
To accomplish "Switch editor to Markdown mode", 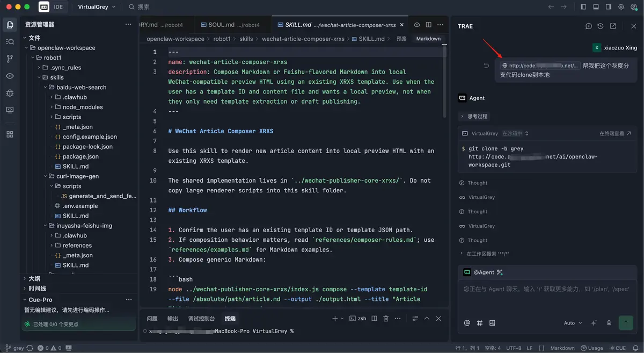I will click(428, 39).
